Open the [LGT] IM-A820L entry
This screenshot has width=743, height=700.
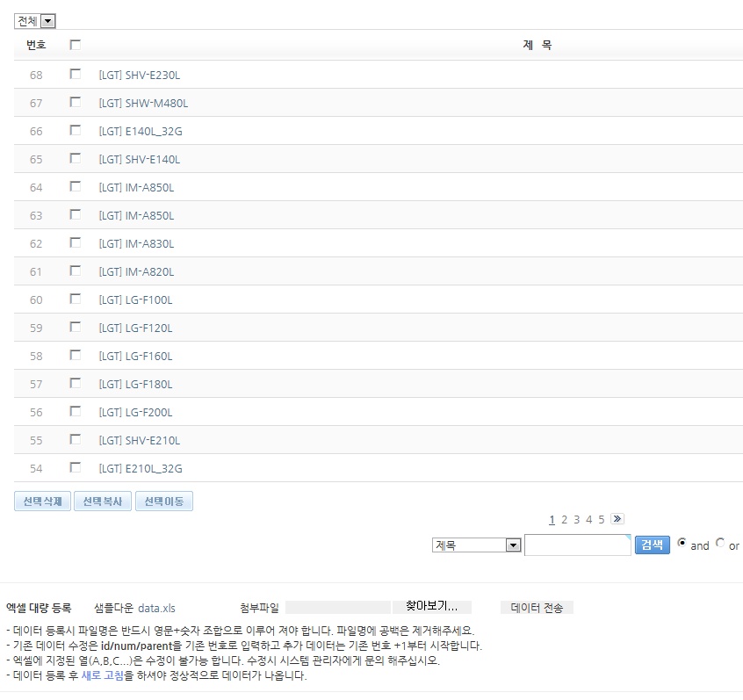click(x=136, y=271)
